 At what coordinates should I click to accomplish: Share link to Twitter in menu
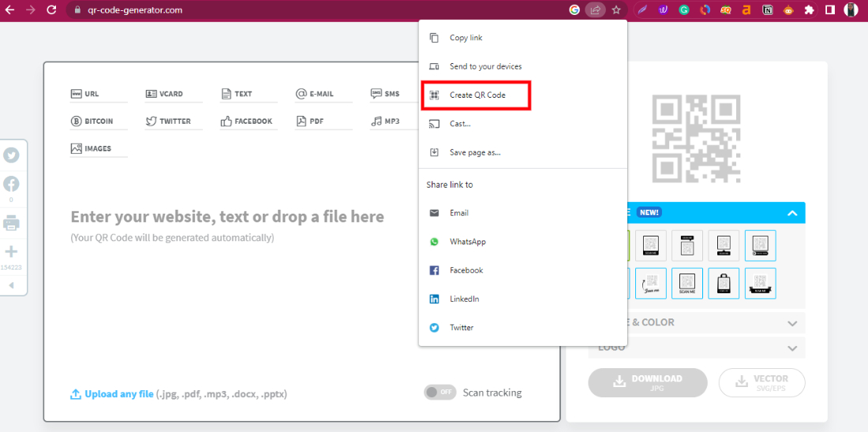522,327
